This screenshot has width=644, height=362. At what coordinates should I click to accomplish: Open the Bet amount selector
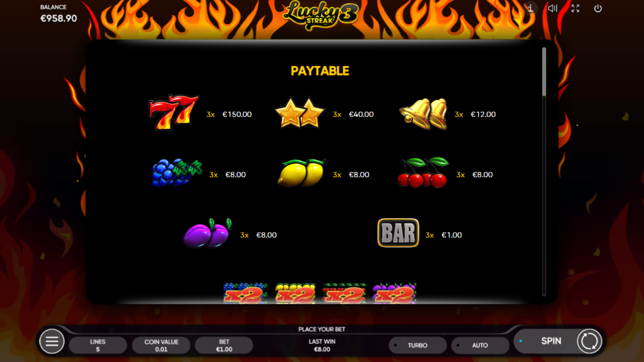click(224, 345)
